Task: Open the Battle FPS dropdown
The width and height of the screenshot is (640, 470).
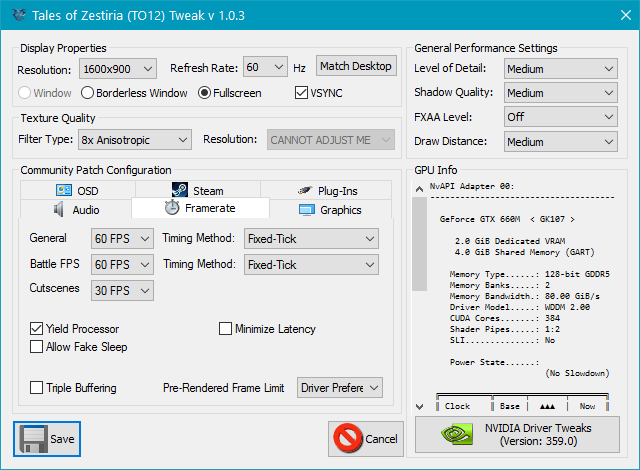Action: pos(122,264)
